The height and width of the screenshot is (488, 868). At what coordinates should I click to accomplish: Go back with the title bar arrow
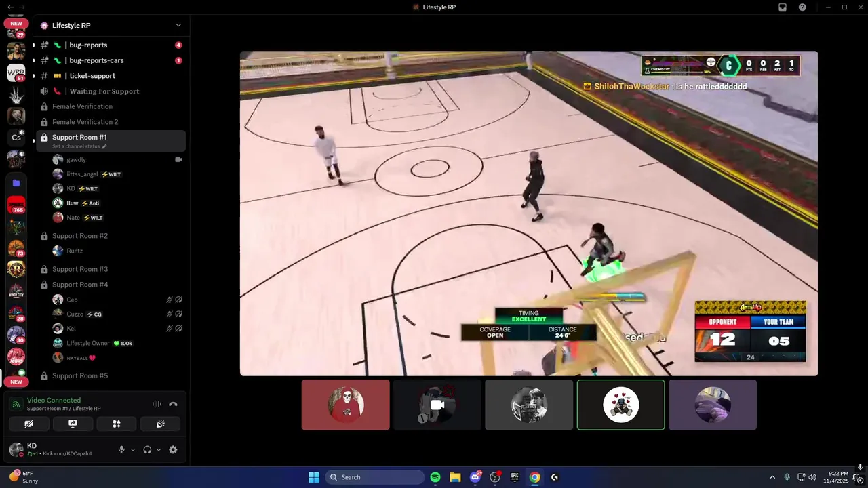10,7
